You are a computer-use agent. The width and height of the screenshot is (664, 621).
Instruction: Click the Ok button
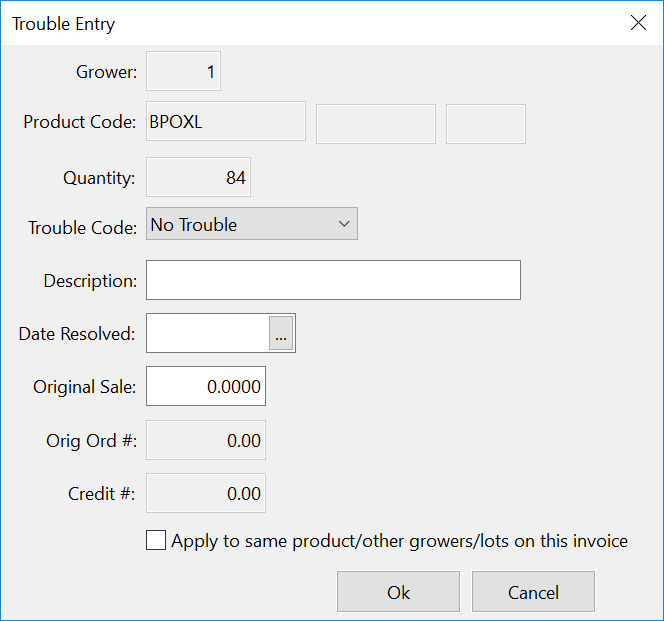tap(398, 592)
